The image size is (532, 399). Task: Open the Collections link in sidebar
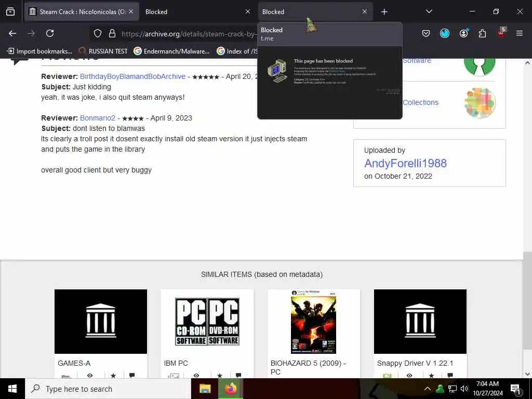pyautogui.click(x=420, y=102)
